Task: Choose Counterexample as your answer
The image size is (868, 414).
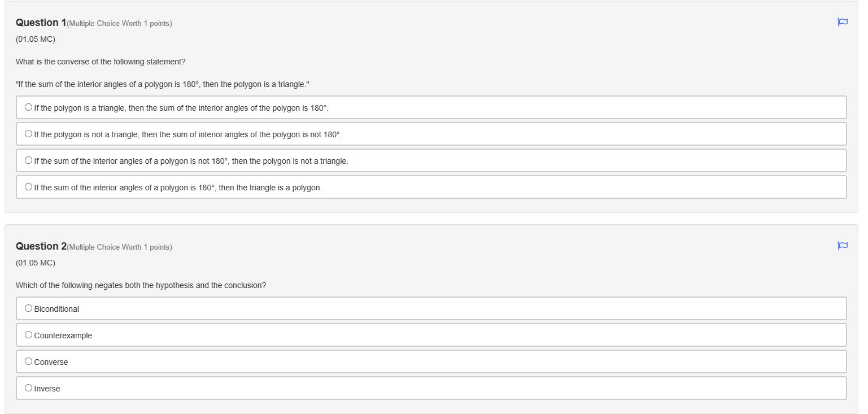Action: pos(28,334)
